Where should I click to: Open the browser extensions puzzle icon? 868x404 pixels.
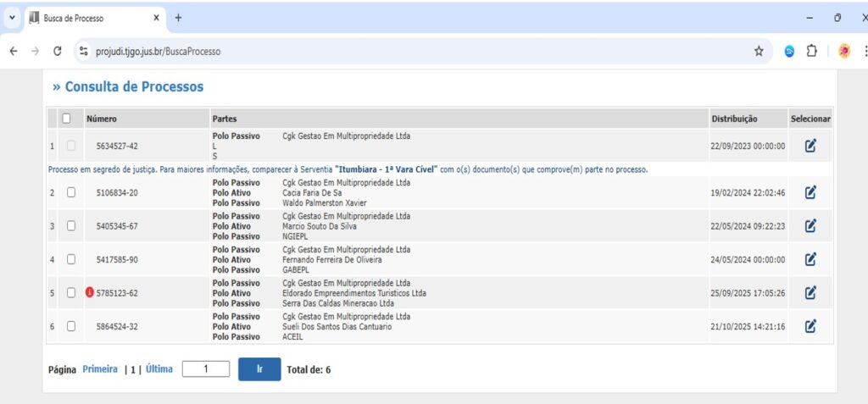tap(811, 52)
